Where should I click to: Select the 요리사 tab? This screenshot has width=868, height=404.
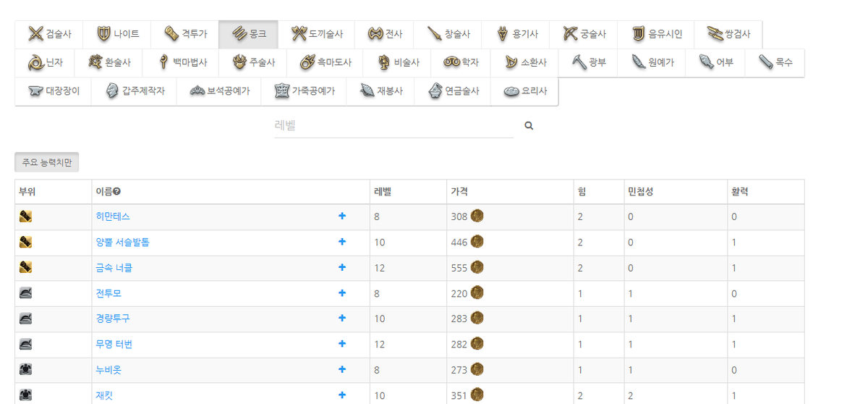524,91
